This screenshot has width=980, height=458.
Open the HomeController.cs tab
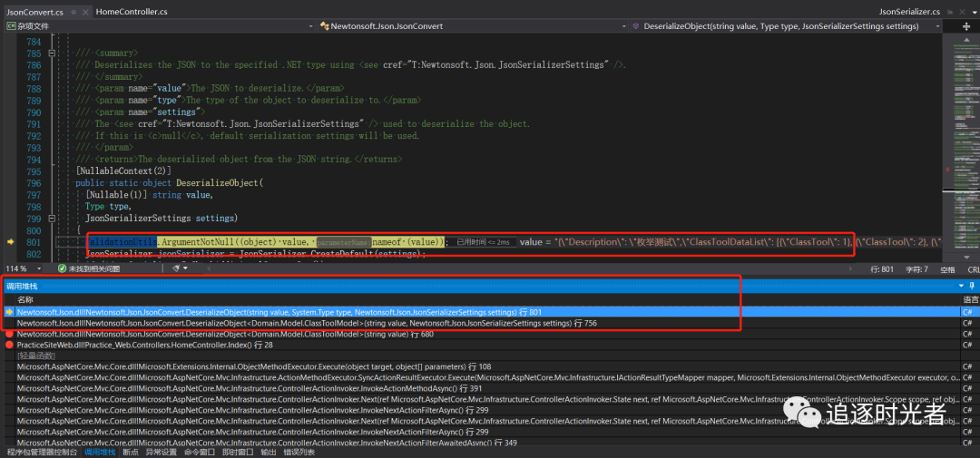click(132, 11)
